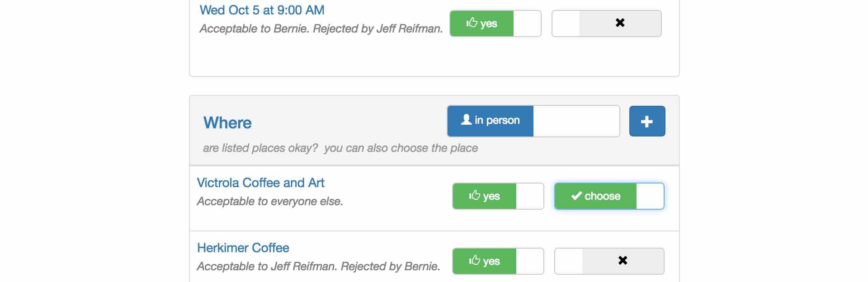Click the thumbs-up icon for Herkimer Coffee

tap(474, 260)
